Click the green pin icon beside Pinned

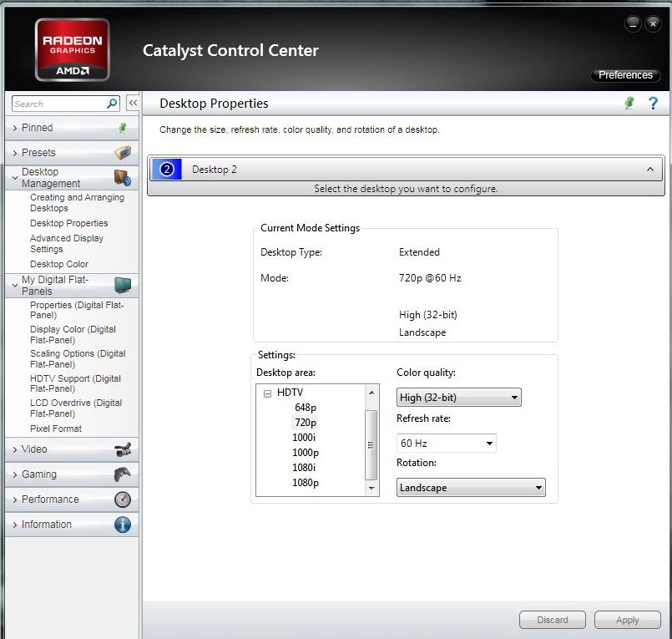(123, 128)
